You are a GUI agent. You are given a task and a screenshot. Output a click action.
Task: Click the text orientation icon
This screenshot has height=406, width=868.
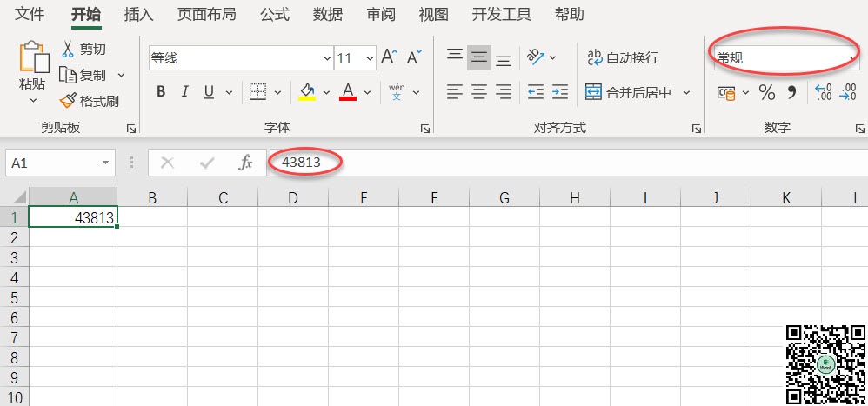(536, 57)
